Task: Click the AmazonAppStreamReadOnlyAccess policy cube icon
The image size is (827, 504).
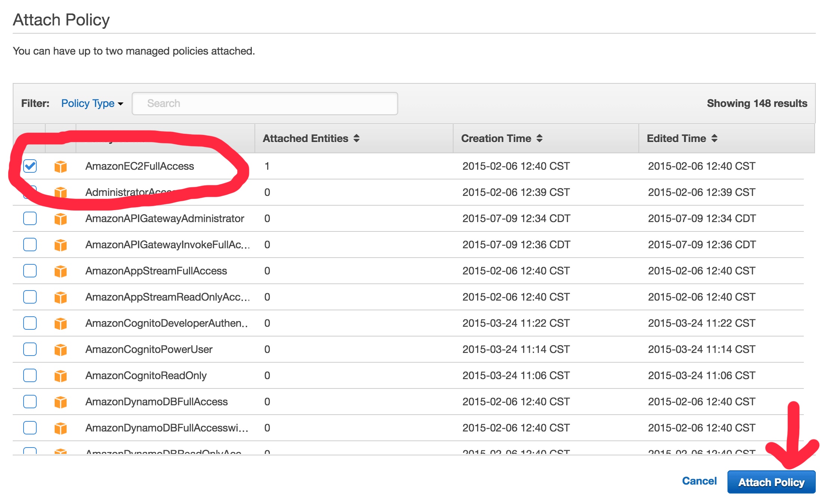Action: coord(61,297)
